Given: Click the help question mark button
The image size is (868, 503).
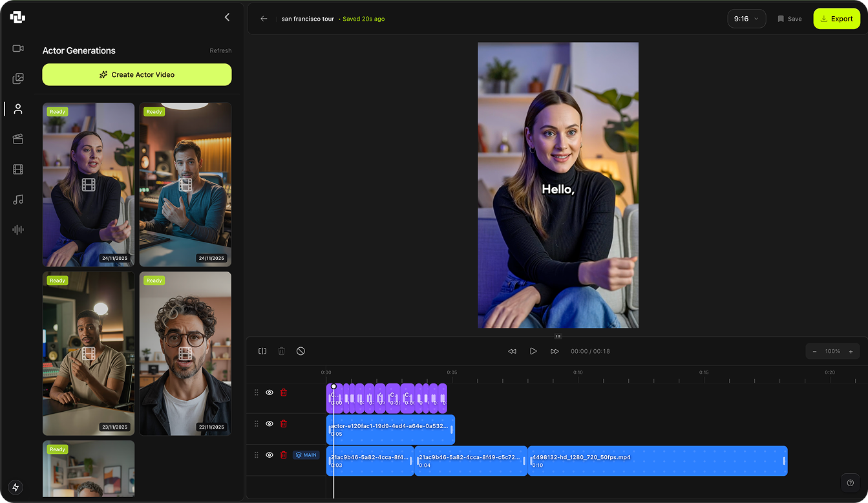Looking at the screenshot, I should pyautogui.click(x=850, y=482).
